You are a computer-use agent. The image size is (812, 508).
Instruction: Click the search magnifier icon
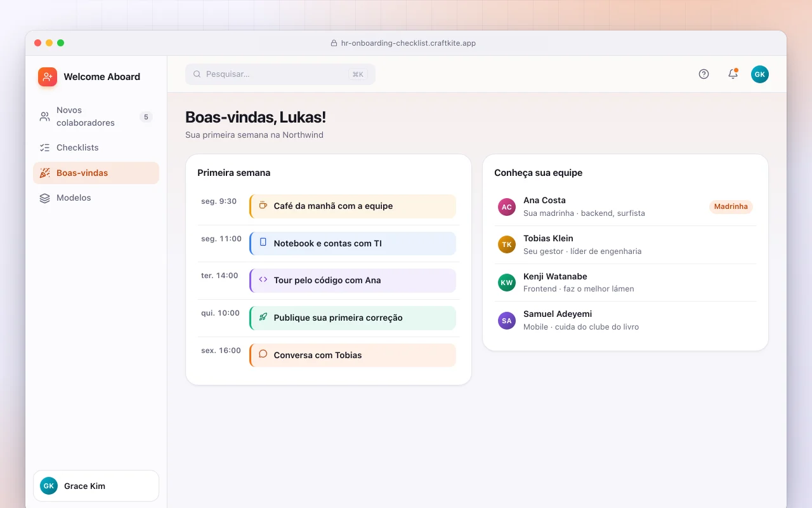(197, 74)
